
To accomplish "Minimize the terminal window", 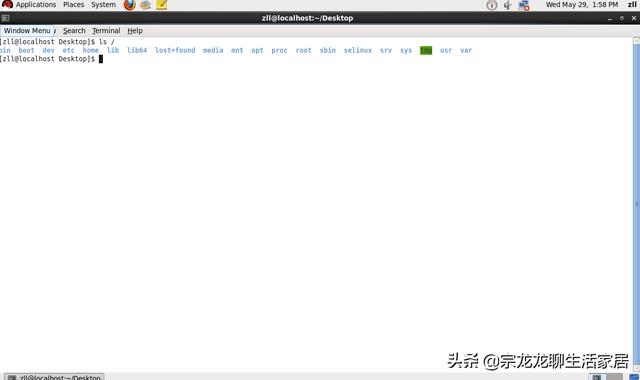I will (610, 18).
